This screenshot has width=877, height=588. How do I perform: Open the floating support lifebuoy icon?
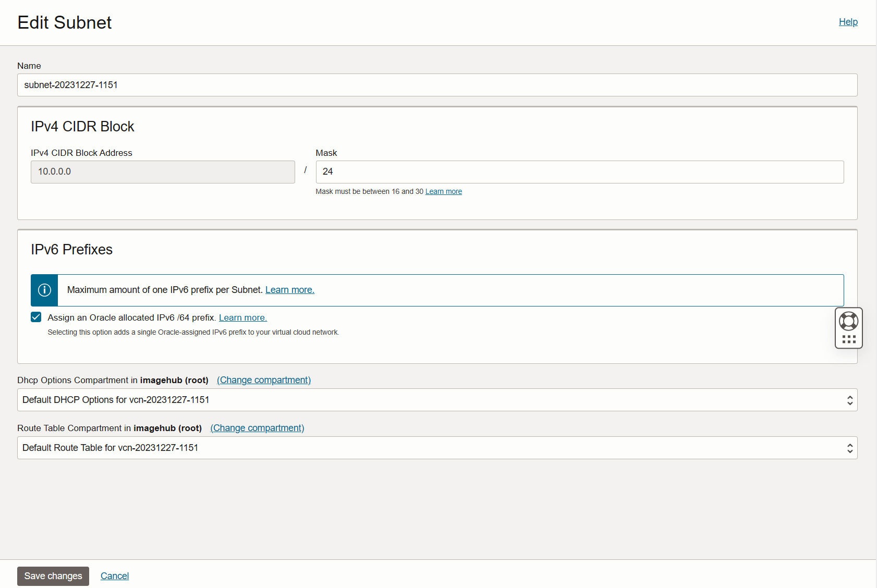click(848, 321)
